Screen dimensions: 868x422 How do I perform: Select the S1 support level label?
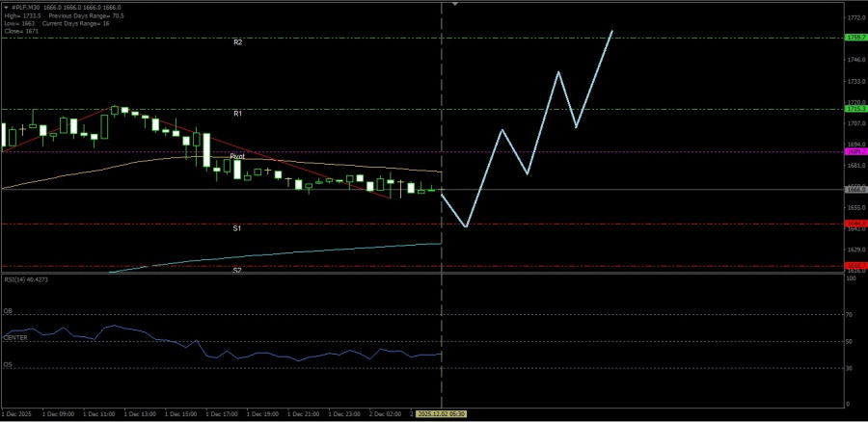tap(236, 228)
